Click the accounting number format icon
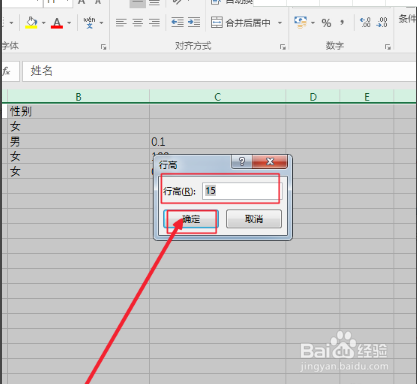The image size is (417, 384). tap(300, 23)
